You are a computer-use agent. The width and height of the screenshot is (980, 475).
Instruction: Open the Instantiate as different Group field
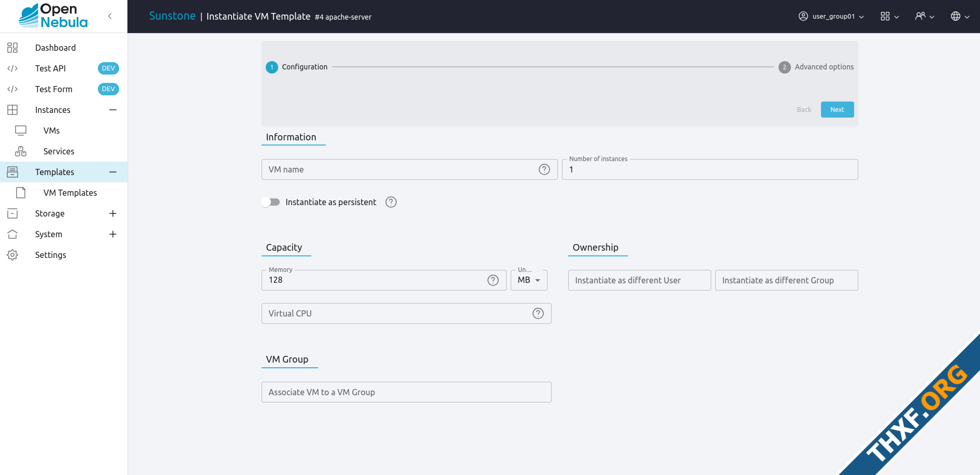pos(786,280)
